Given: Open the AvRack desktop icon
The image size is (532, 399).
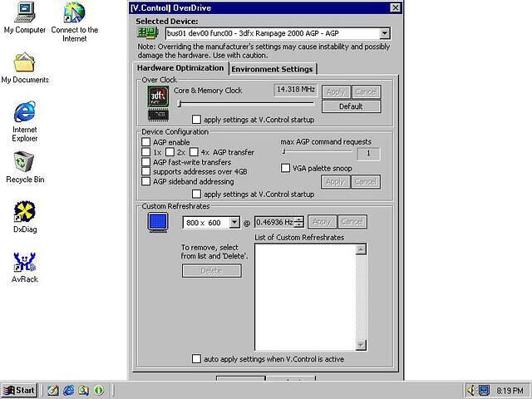Looking at the screenshot, I should tap(25, 263).
